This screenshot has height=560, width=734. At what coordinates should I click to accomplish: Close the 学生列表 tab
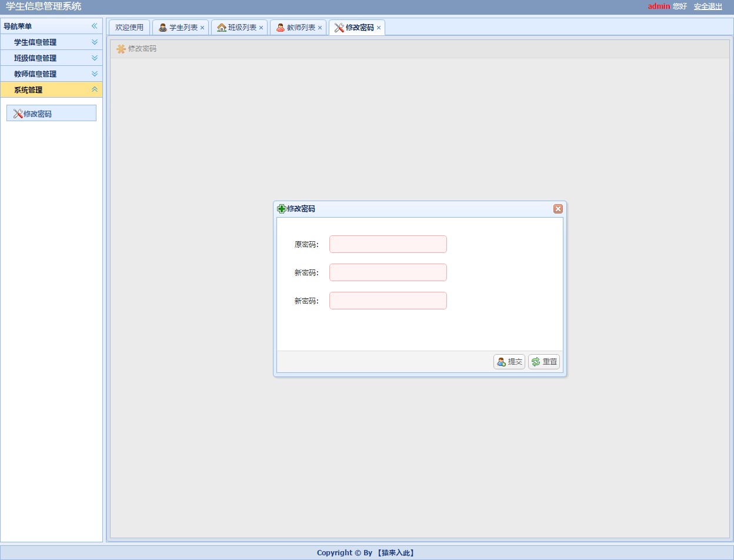(x=202, y=28)
